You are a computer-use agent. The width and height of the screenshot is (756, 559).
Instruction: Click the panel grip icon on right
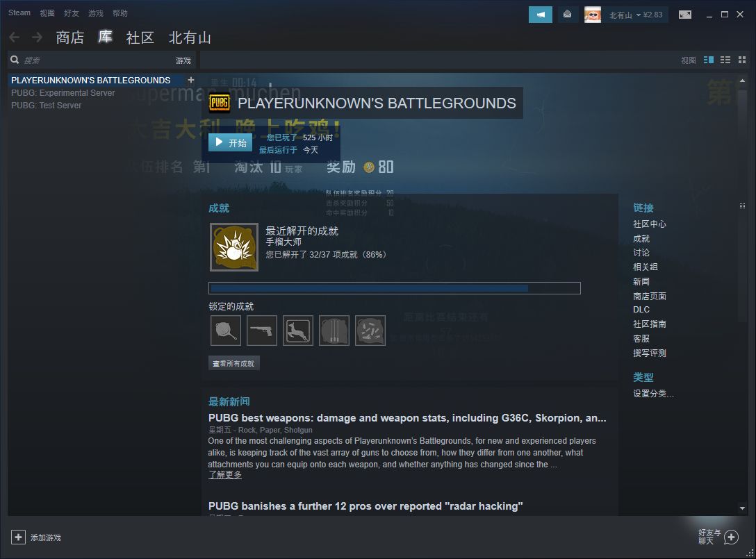(743, 206)
